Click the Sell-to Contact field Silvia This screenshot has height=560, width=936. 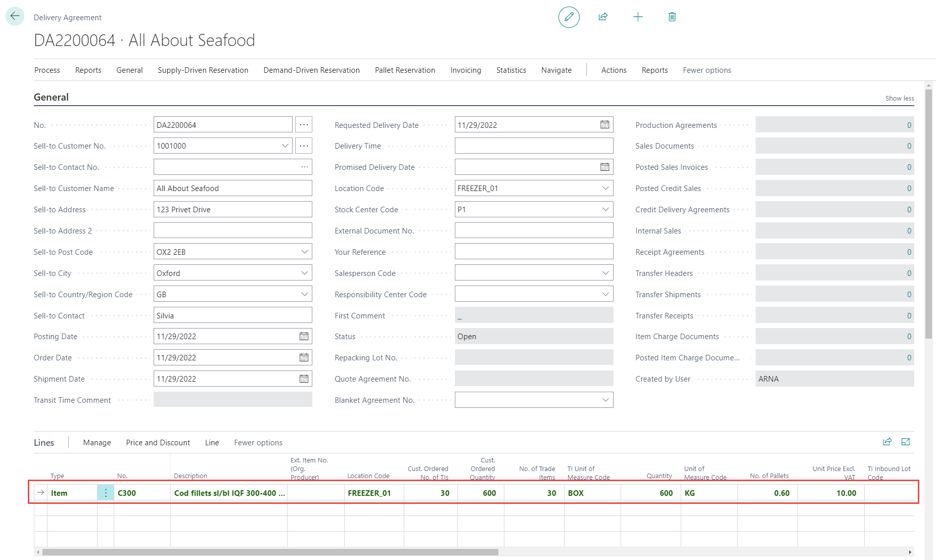point(232,315)
